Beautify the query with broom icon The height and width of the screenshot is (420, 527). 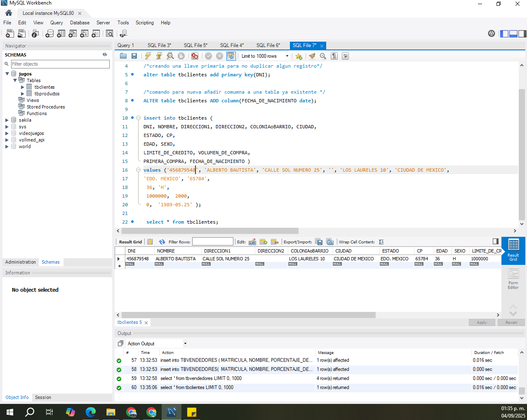312,56
